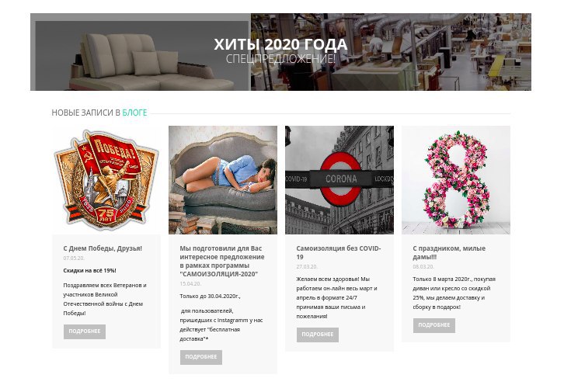571x392 pixels.
Task: Click 'СПЕЦПРЕДЛОЖЕНИЕ!' banner subtitle
Action: tap(280, 58)
